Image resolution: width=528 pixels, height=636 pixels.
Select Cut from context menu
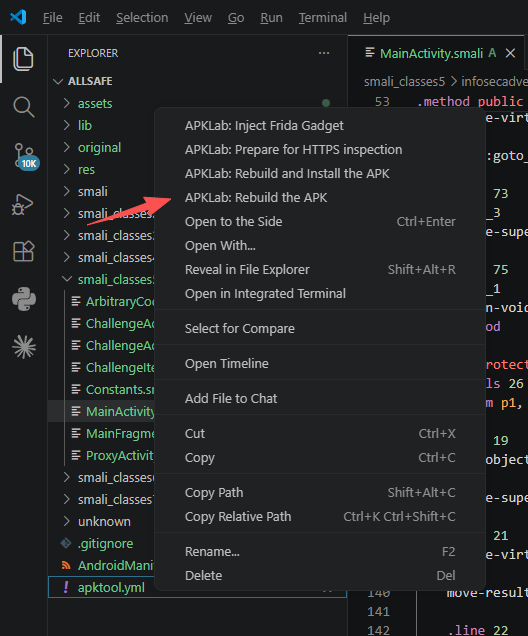[320, 434]
